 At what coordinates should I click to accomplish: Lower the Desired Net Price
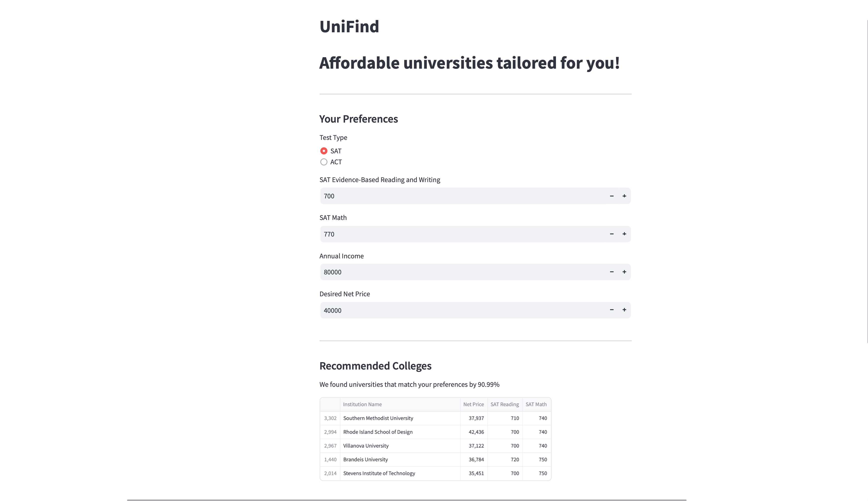[x=612, y=310]
